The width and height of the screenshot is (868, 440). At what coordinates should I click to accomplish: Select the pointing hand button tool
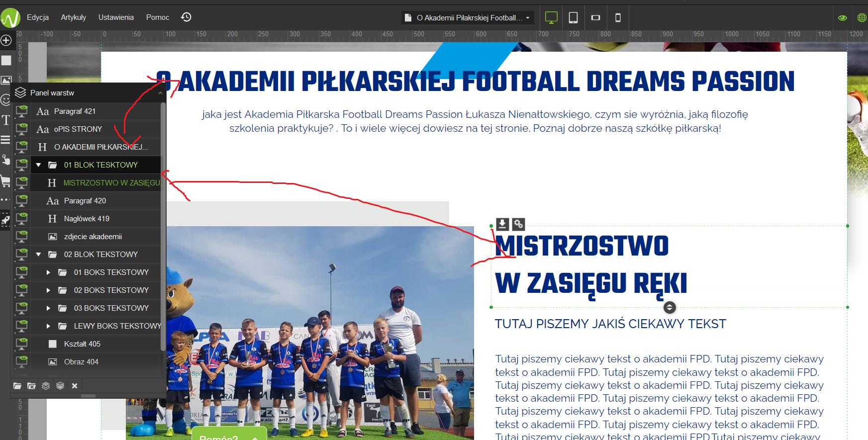click(6, 159)
